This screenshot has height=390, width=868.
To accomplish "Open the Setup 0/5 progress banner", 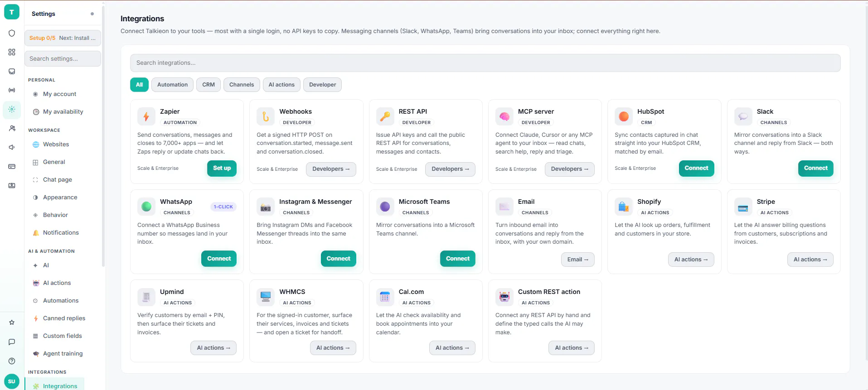I will [x=63, y=38].
